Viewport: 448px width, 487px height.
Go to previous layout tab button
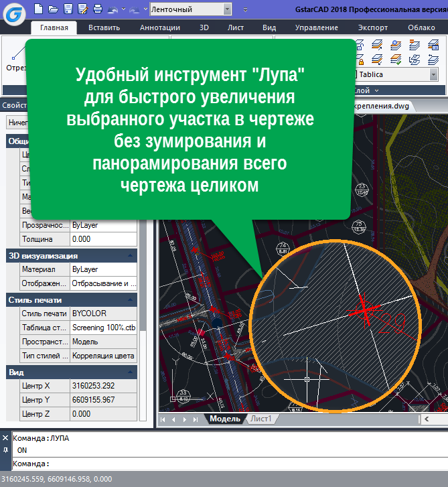pos(173,419)
